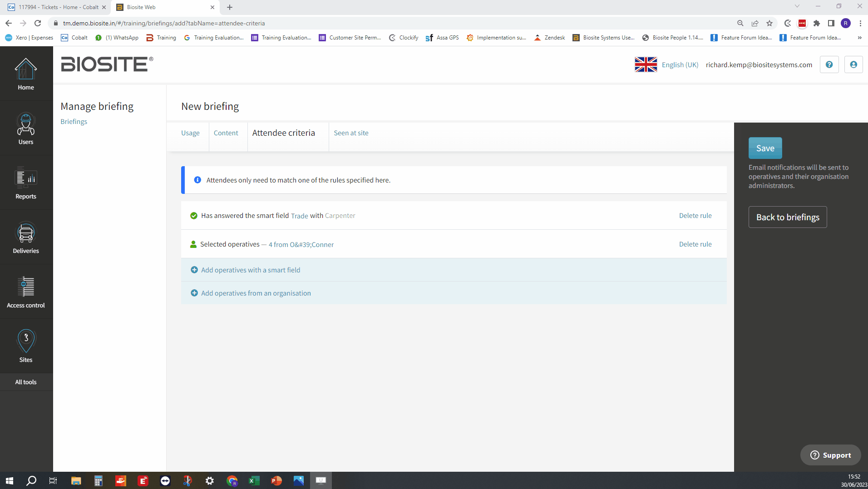This screenshot has height=489, width=868.
Task: Click the Biosite logo
Action: (x=107, y=64)
